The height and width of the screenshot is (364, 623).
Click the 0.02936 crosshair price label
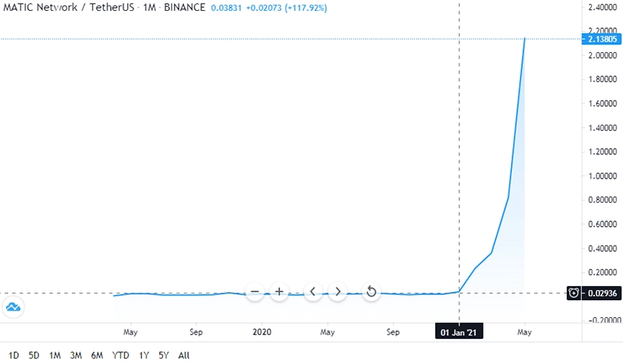601,293
